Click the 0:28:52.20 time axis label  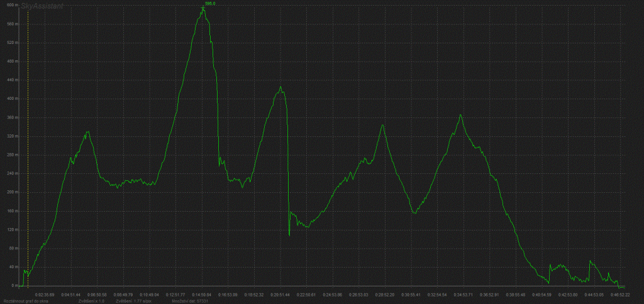[384, 294]
